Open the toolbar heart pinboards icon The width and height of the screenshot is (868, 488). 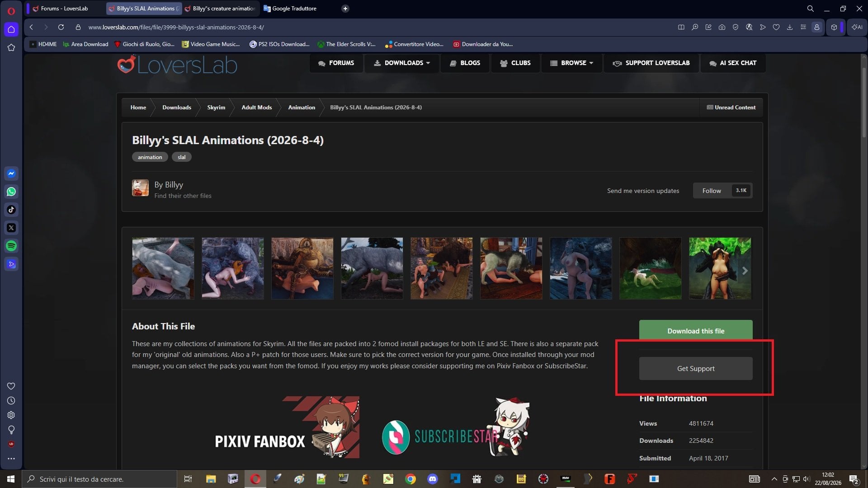pos(776,27)
